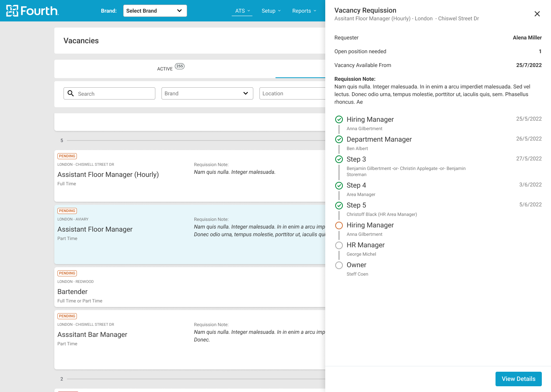Image resolution: width=551 pixels, height=392 pixels.
Task: Open the Select Brand dropdown
Action: pos(155,11)
